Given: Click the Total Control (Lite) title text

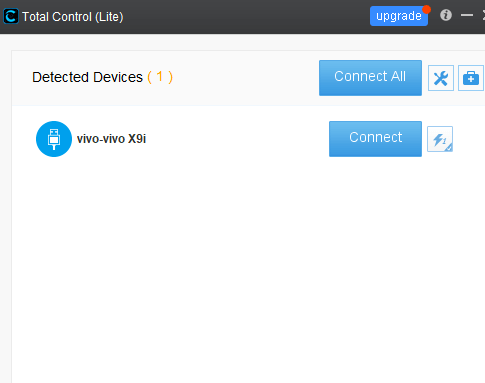Looking at the screenshot, I should point(73,17).
